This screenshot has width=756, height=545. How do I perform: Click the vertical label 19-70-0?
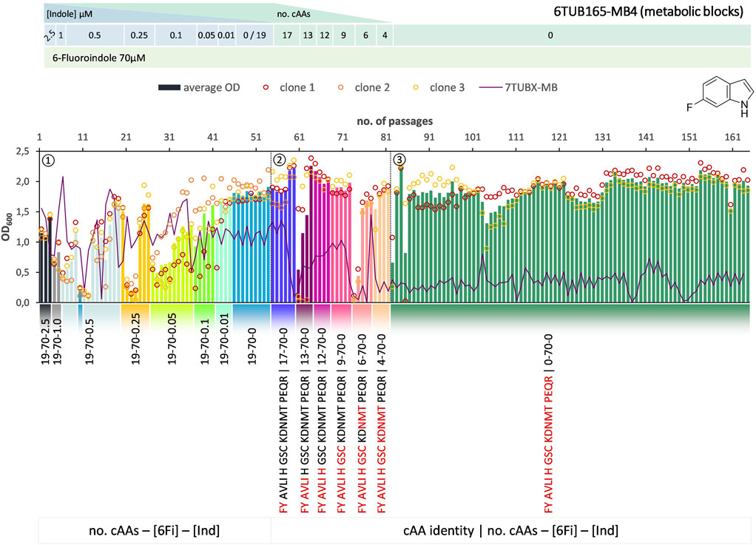click(x=252, y=347)
